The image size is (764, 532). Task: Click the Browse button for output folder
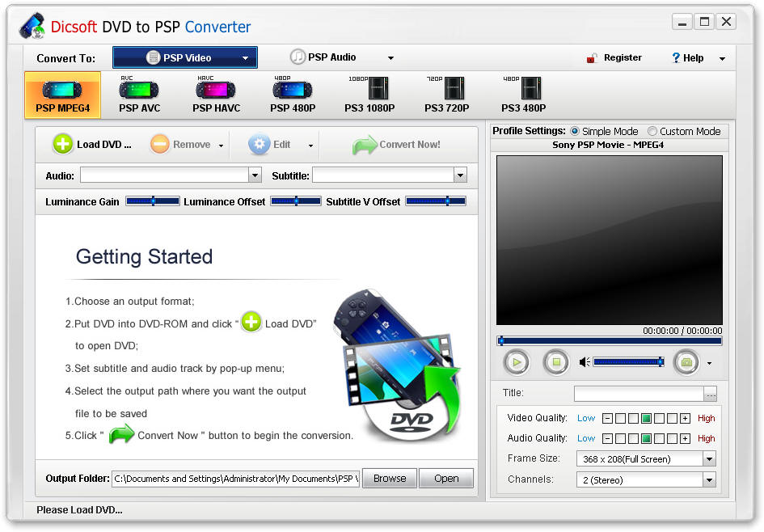390,479
